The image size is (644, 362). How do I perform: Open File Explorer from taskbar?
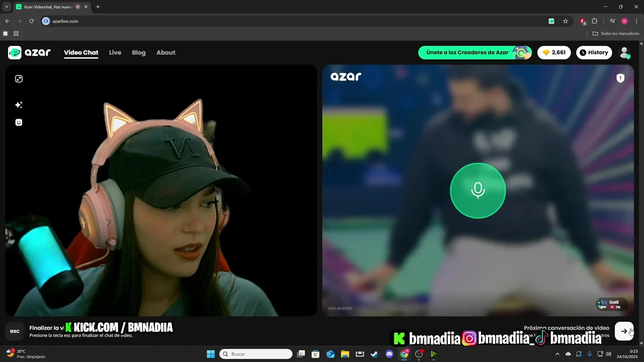coord(345,354)
